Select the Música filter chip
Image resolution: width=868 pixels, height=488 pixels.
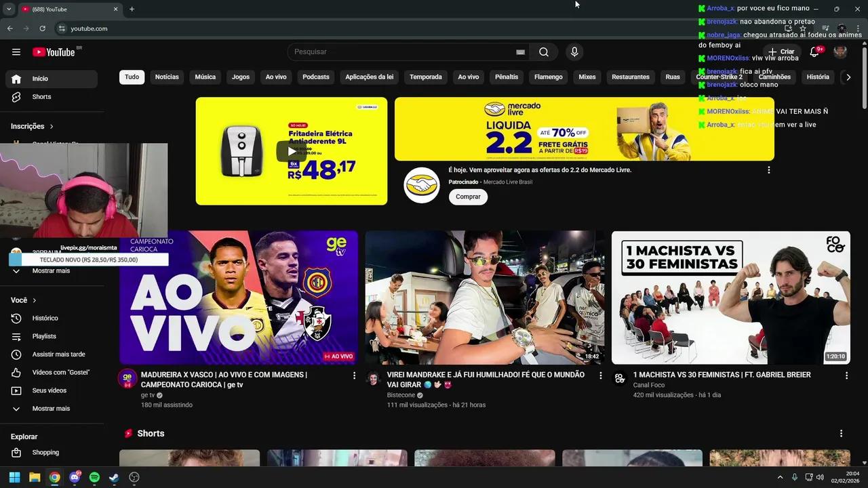[x=205, y=77]
